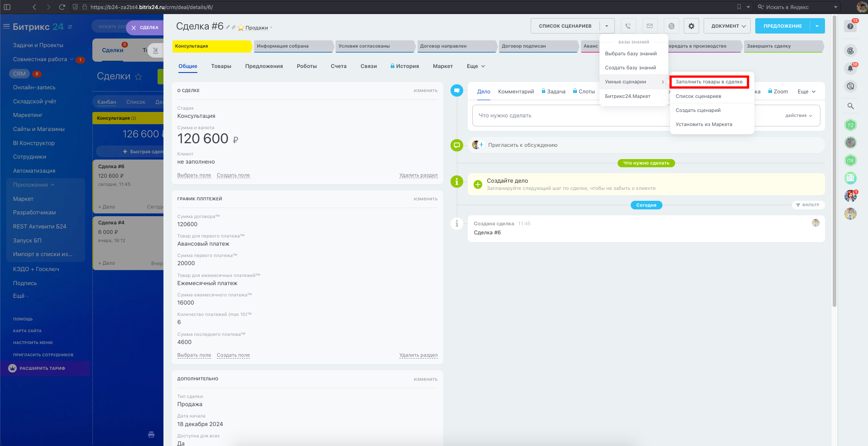The height and width of the screenshot is (446, 868).
Task: Click the blue activity icon on the timeline
Action: 457,91
